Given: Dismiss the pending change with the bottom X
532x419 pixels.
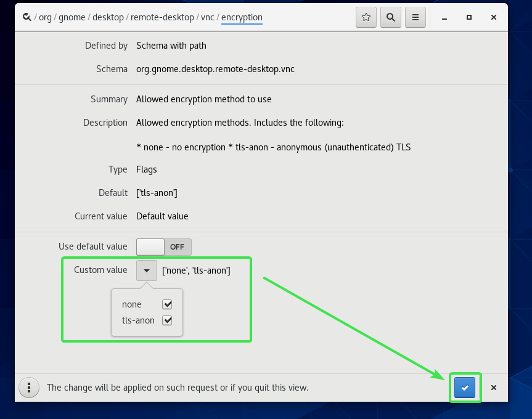Looking at the screenshot, I should 494,388.
